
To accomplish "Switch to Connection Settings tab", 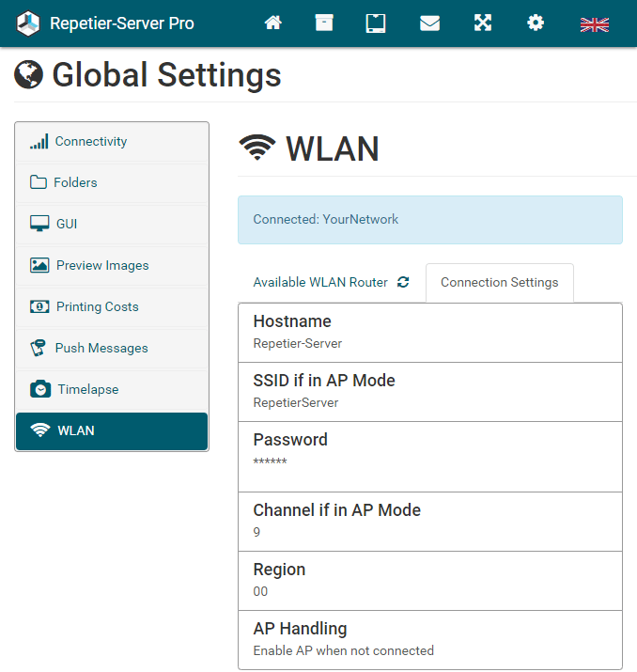I will click(x=500, y=283).
